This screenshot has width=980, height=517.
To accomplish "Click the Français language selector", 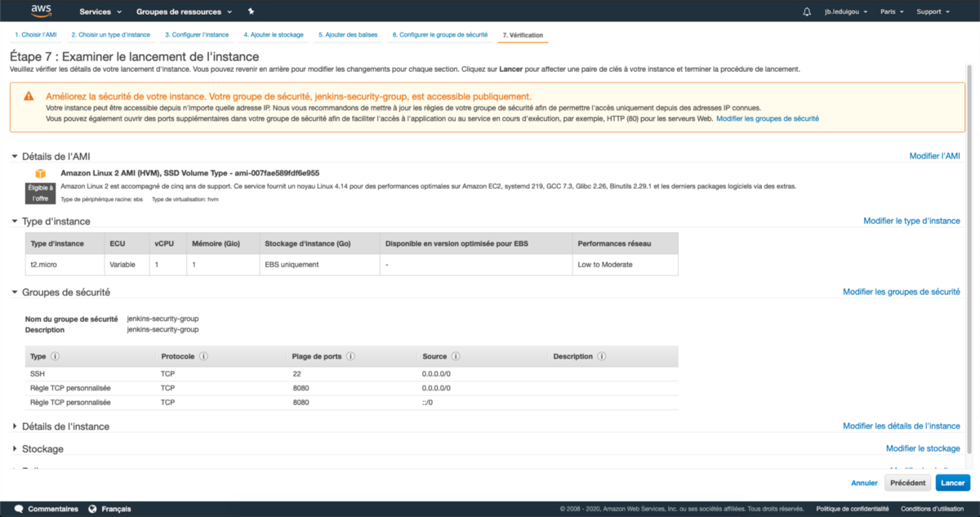I will [116, 509].
